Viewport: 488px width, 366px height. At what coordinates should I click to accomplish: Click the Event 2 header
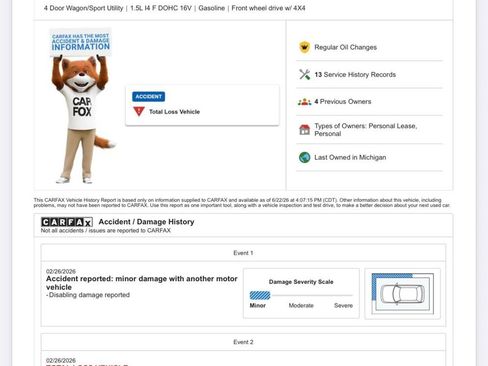coord(243,342)
